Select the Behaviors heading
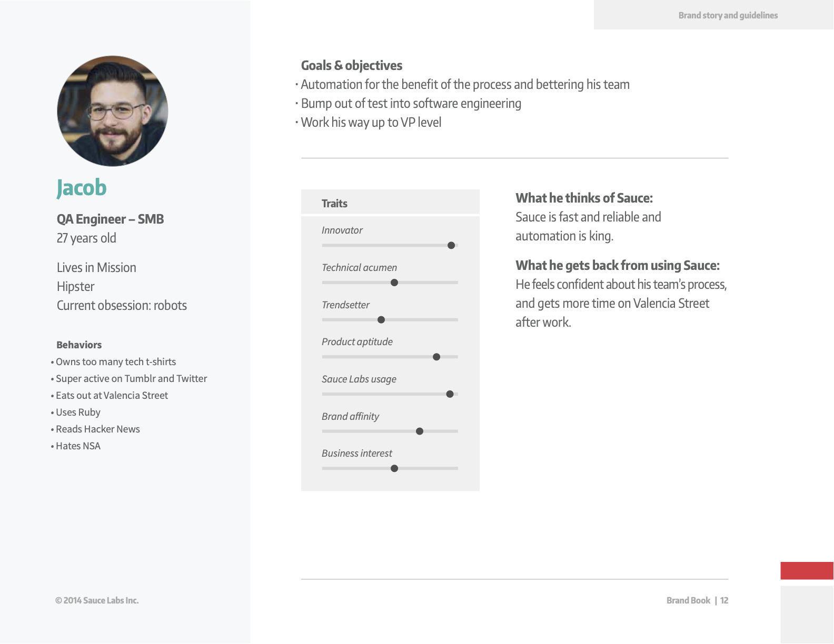Viewport: 834px width, 644px height. point(79,345)
